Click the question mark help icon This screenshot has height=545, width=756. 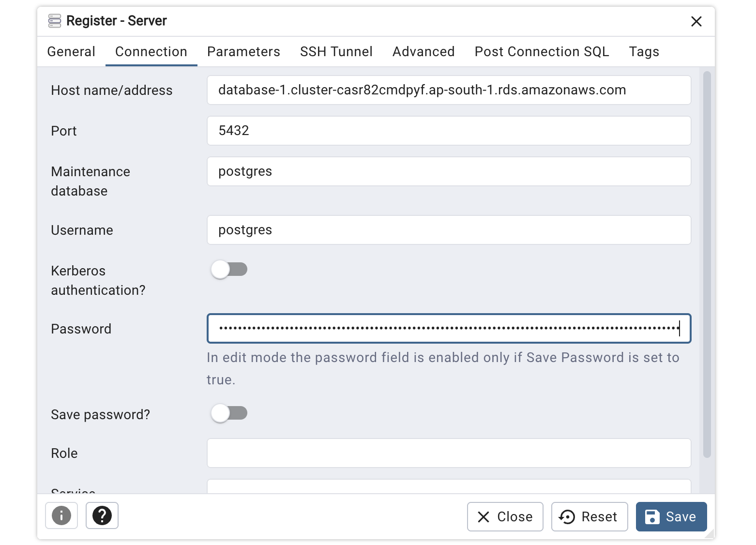click(x=102, y=516)
